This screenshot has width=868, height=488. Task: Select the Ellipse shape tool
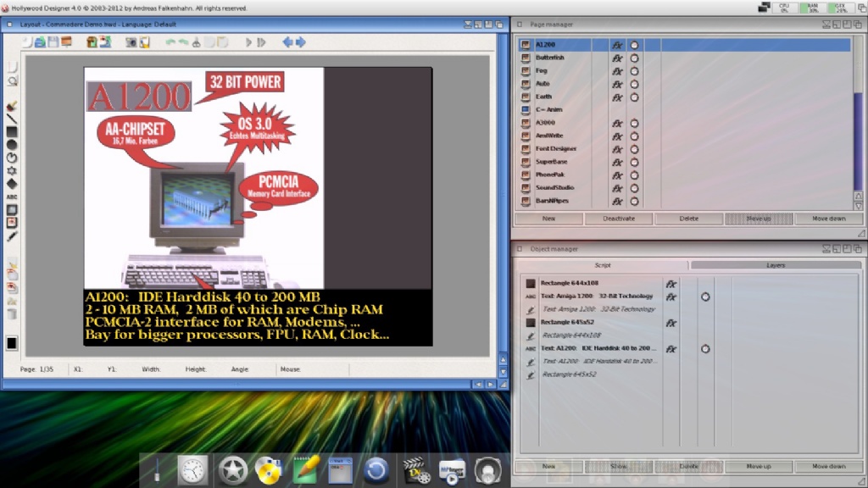12,145
